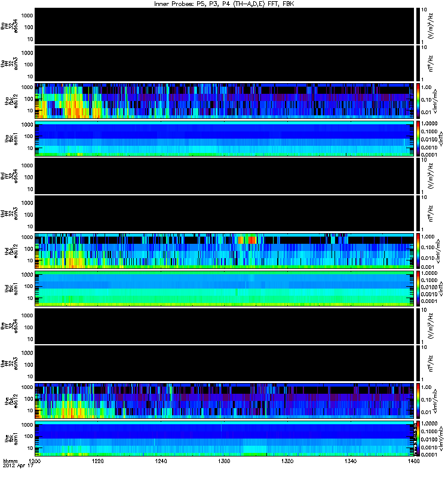
Task: Click the 0.001 label on thd fbk edc12 colorbar
Action: point(427,267)
